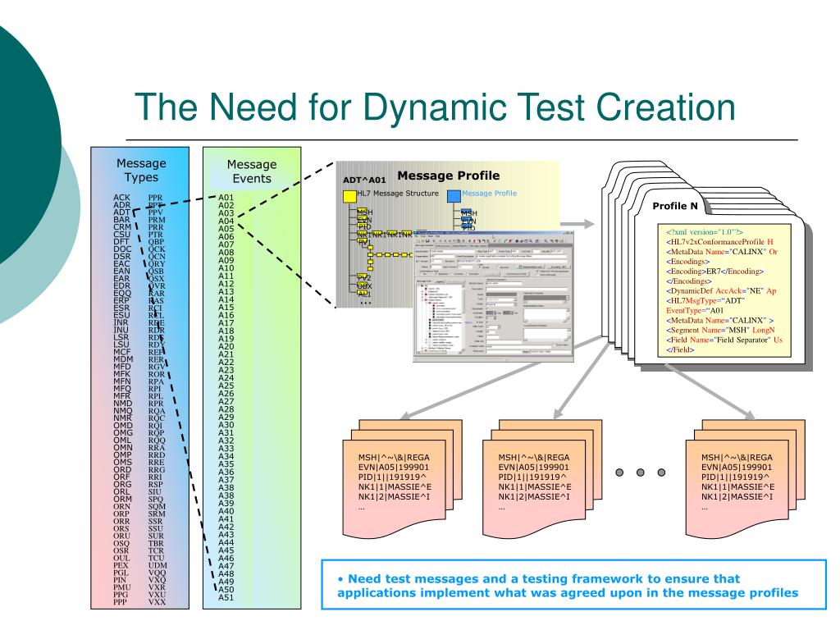
Task: Click the EventType="A01 line
Action: click(695, 311)
